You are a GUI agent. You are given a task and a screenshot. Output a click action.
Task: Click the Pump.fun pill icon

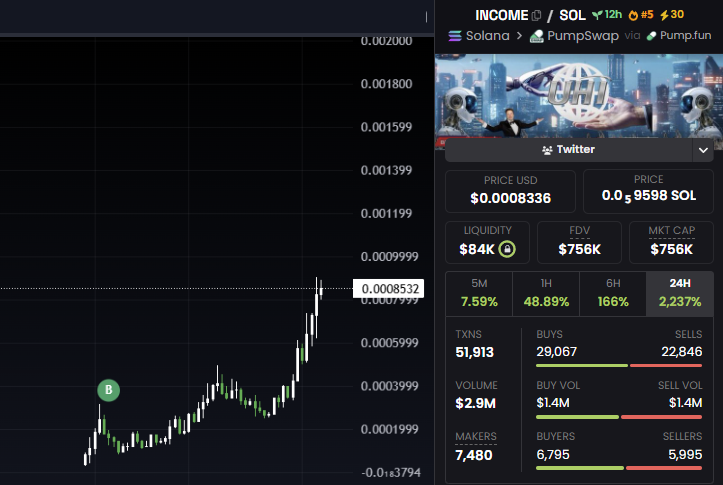(x=651, y=35)
